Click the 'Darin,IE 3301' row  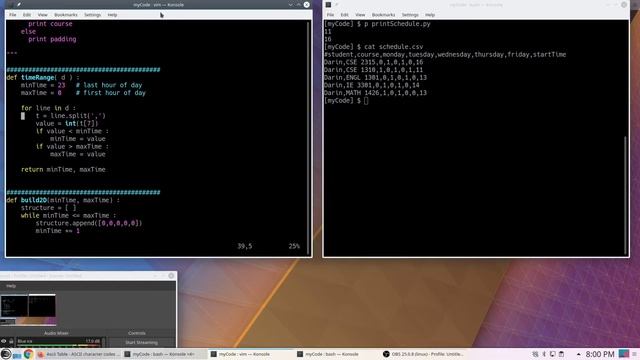pos(372,85)
